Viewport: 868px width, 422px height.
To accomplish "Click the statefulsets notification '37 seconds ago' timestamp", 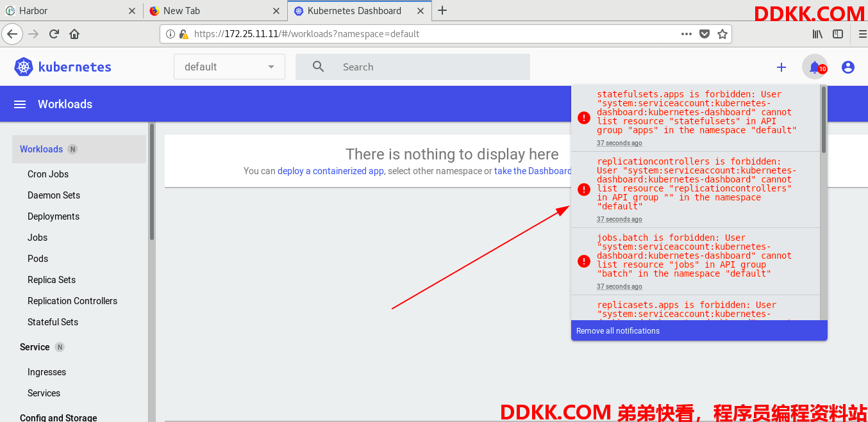I will (x=619, y=143).
